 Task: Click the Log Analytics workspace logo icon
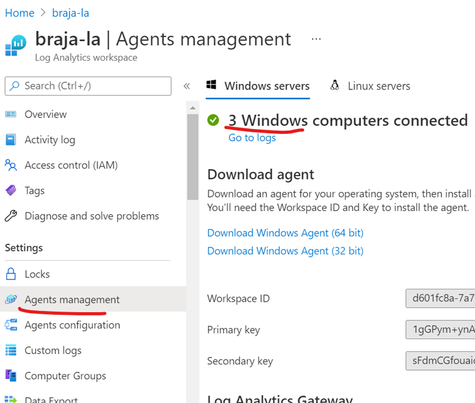[x=15, y=46]
